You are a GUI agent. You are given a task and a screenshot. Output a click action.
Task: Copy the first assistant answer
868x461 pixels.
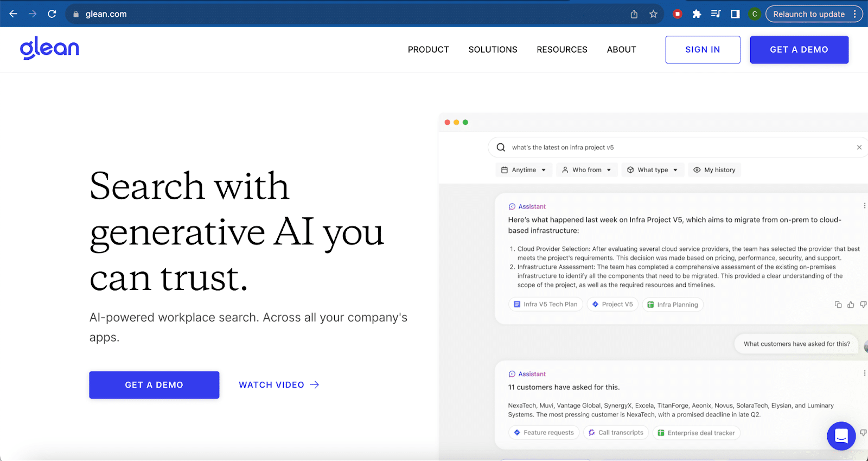(838, 305)
